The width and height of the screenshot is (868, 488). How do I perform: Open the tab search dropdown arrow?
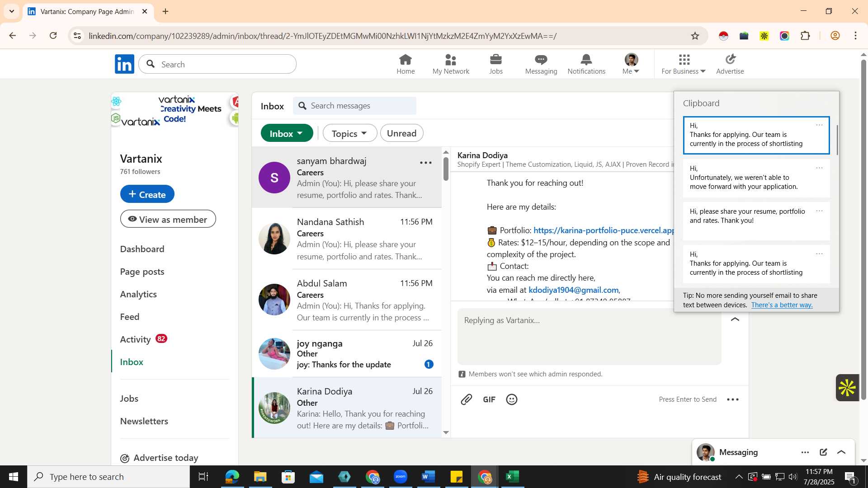pyautogui.click(x=12, y=11)
